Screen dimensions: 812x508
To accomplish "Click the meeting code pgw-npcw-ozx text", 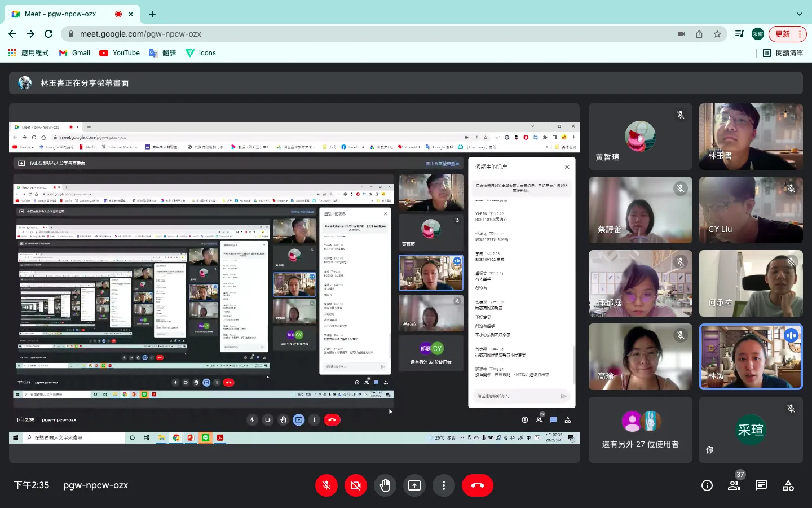I will (x=96, y=485).
